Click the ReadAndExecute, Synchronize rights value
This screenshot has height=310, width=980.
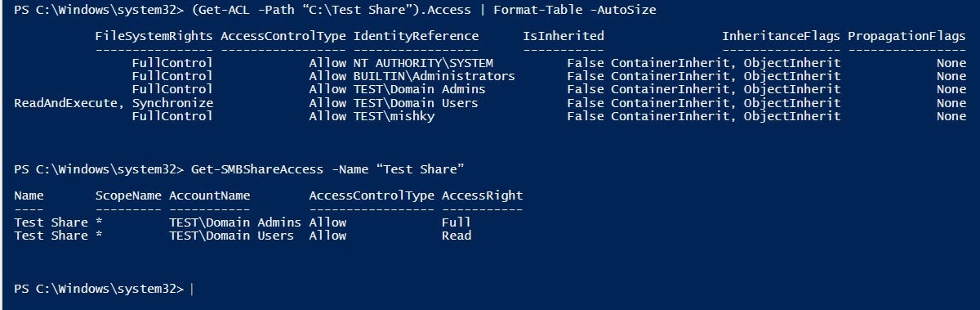click(114, 103)
